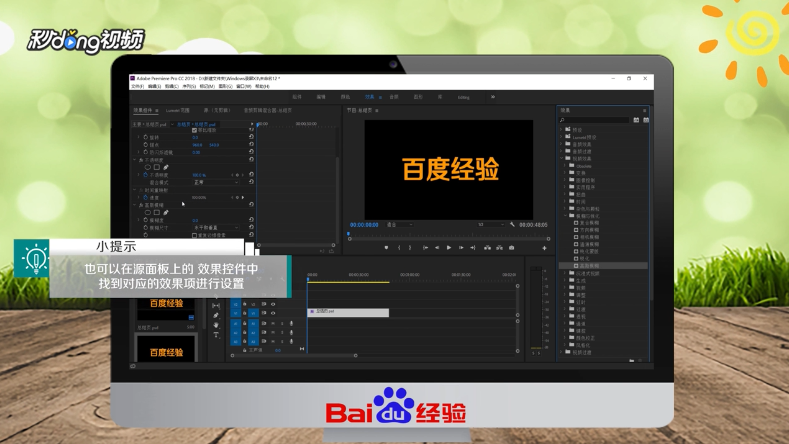Select ellipse mask tool under Gaussian Blur
Image resolution: width=789 pixels, height=444 pixels.
pyautogui.click(x=147, y=212)
